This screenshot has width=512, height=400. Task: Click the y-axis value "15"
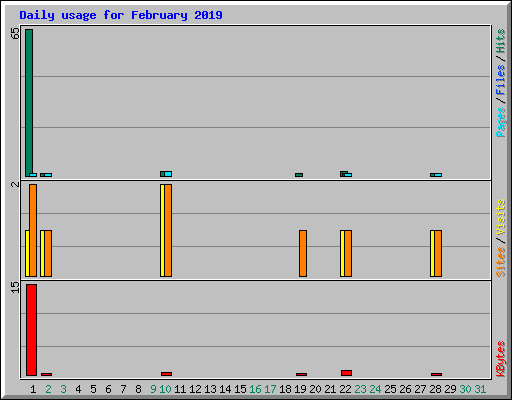(x=15, y=287)
